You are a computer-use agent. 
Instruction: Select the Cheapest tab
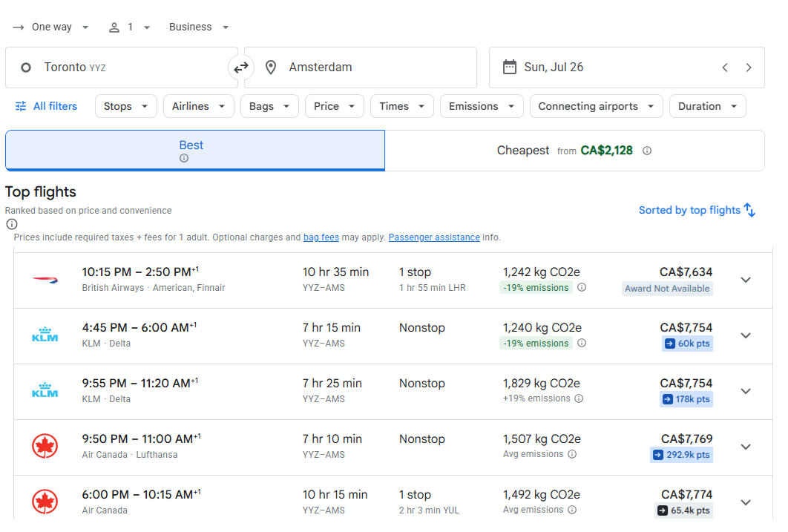(575, 151)
